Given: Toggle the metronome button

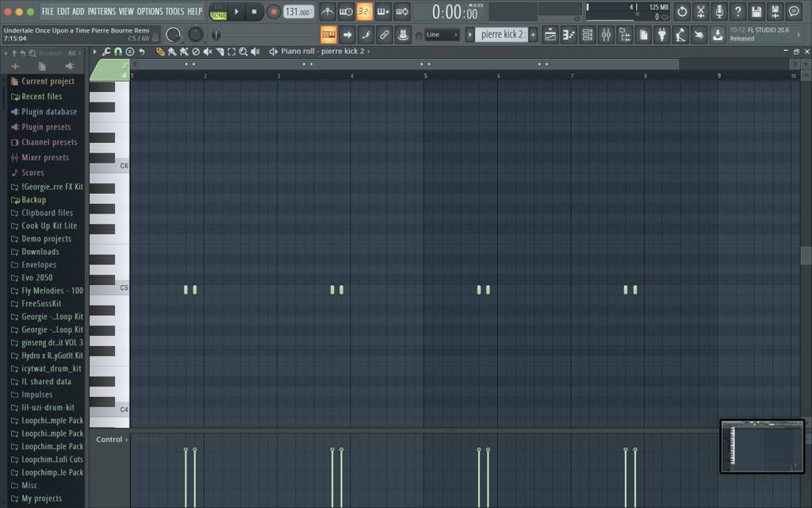Looking at the screenshot, I should 327,11.
